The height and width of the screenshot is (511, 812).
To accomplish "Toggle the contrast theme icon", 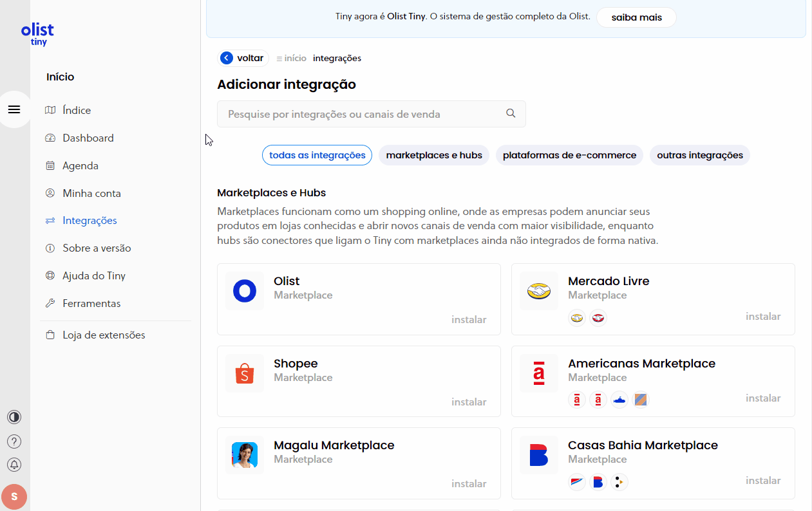I will pyautogui.click(x=14, y=417).
